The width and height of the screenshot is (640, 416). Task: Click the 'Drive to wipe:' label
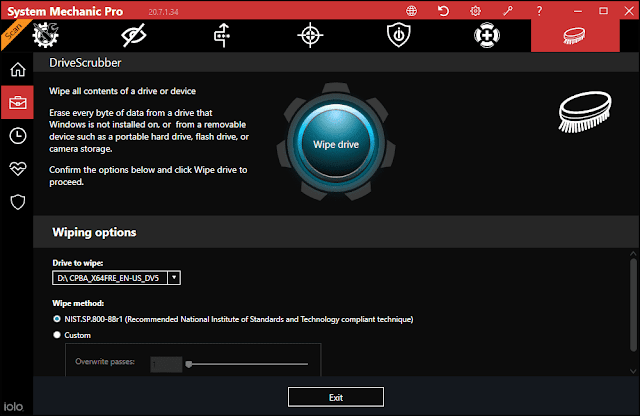coord(78,263)
